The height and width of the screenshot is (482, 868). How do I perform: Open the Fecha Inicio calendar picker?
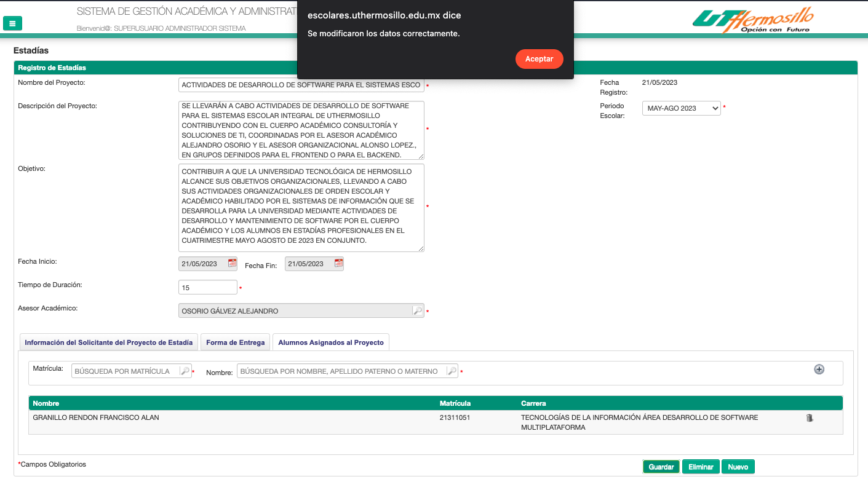pos(232,264)
